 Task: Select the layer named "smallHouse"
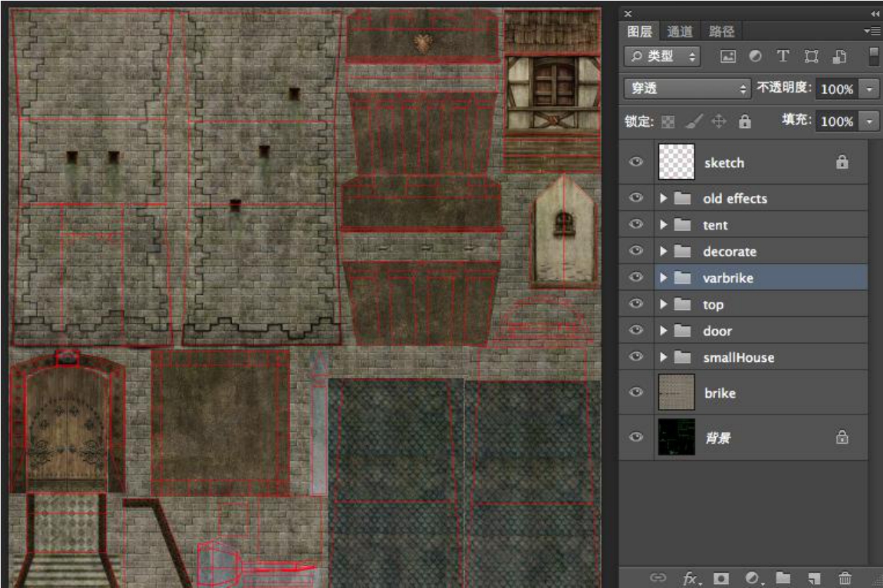pyautogui.click(x=738, y=358)
